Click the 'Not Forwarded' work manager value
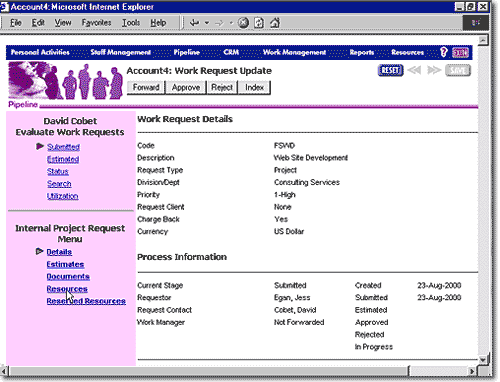Screen dimensions: 500x382 [x=299, y=322]
